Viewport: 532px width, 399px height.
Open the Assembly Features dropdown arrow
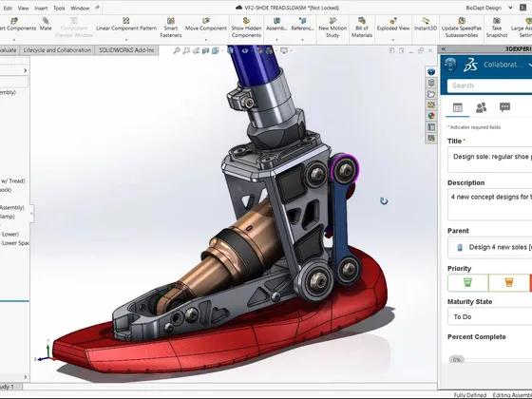276,40
